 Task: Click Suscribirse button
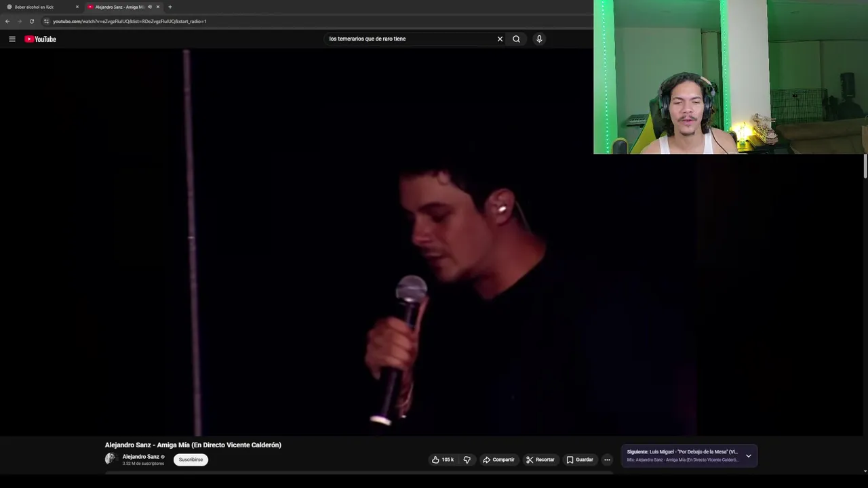coord(191,460)
